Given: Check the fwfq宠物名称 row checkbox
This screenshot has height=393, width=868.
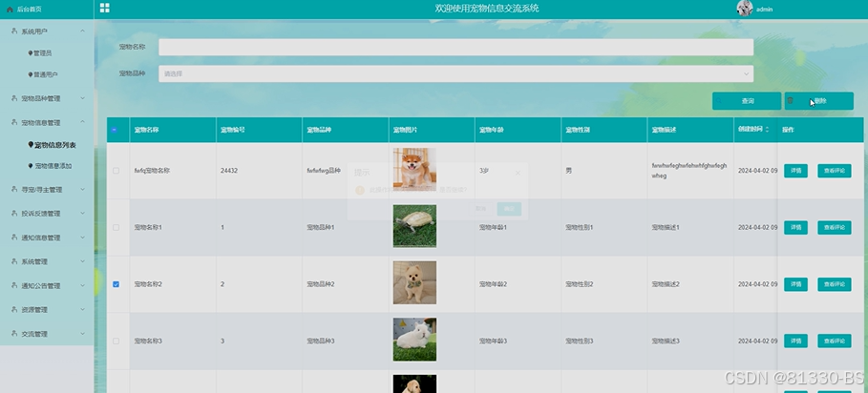Looking at the screenshot, I should (x=116, y=171).
